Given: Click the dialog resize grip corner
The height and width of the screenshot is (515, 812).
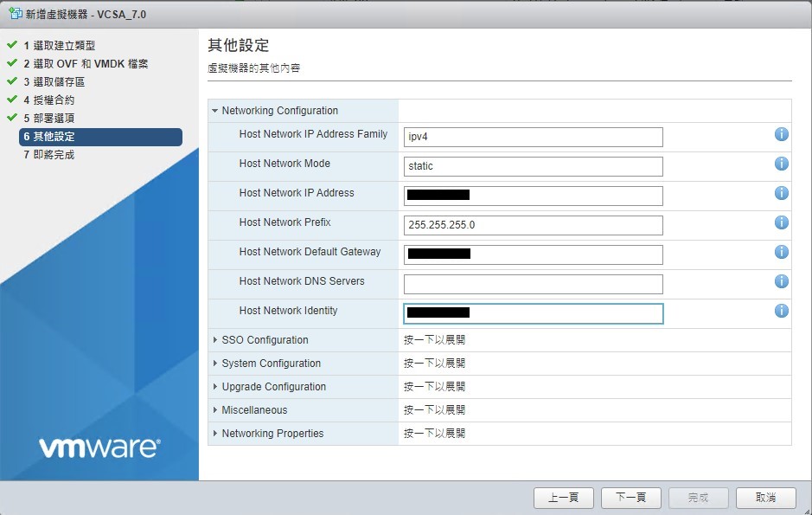Looking at the screenshot, I should (x=806, y=510).
